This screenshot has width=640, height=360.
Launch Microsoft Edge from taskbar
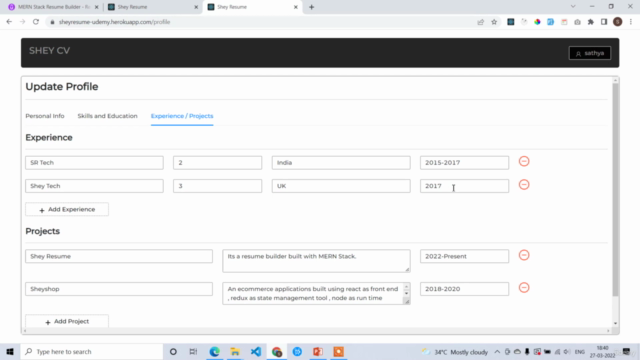point(214,351)
